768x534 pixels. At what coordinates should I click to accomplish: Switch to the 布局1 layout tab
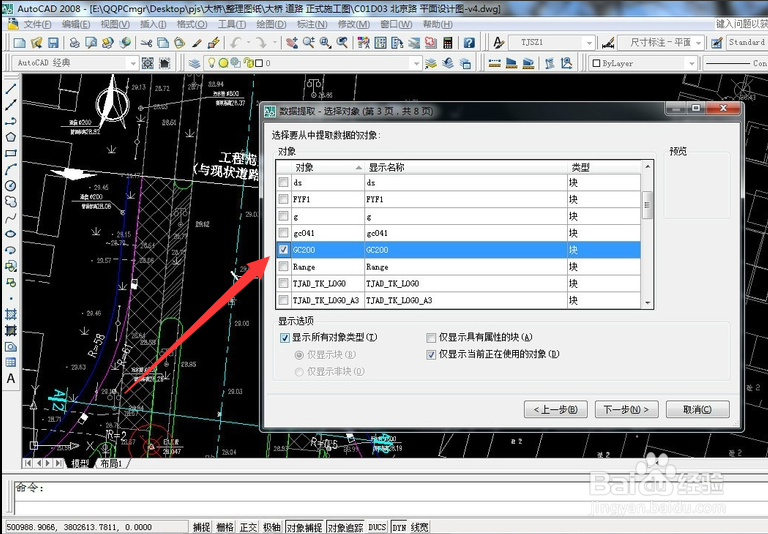112,463
